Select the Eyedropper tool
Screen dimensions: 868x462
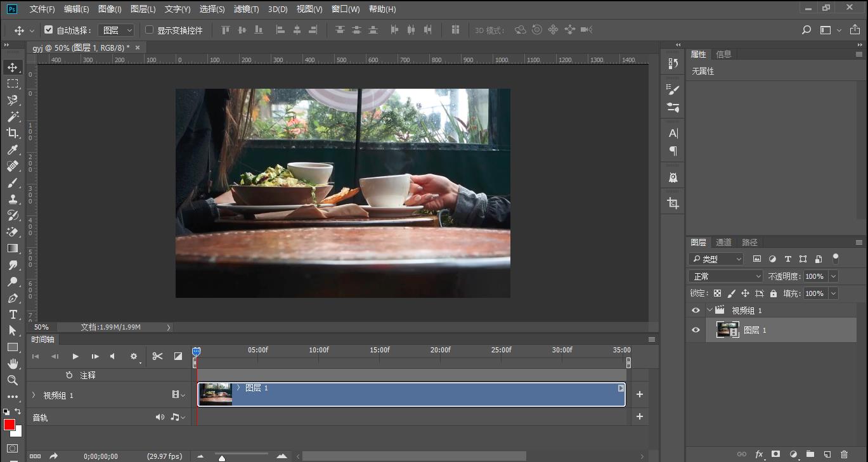click(13, 150)
